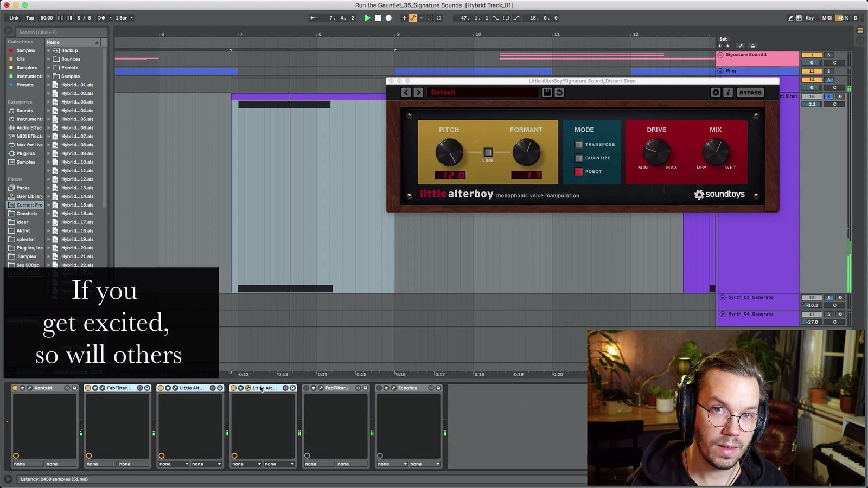This screenshot has width=868, height=488.
Task: Click the wrench icon on the FabFilter device
Action: [x=103, y=388]
